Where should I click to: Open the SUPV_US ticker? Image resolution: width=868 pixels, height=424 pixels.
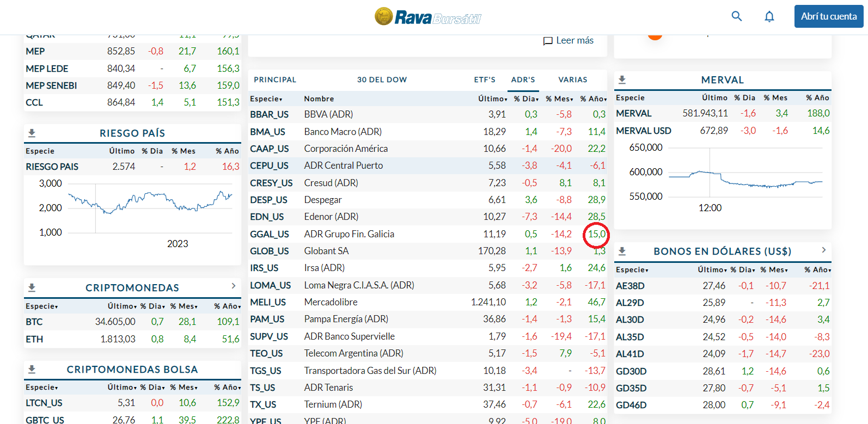269,336
